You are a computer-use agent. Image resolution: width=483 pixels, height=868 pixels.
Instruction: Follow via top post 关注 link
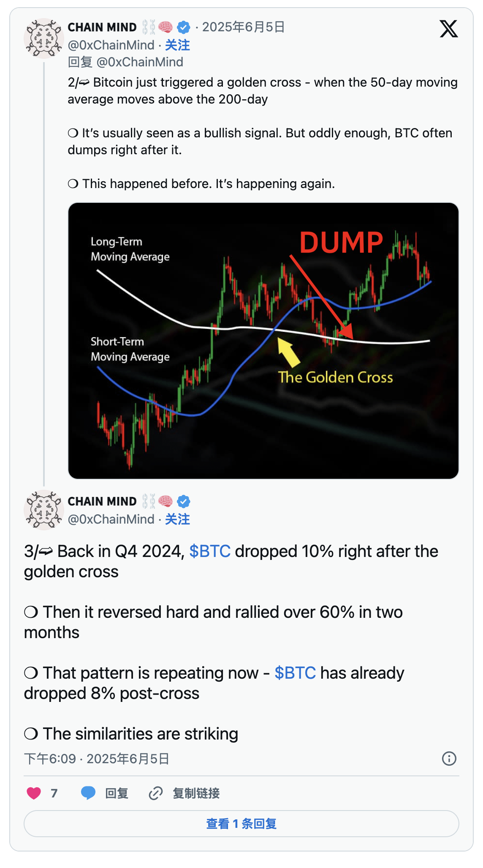point(177,45)
